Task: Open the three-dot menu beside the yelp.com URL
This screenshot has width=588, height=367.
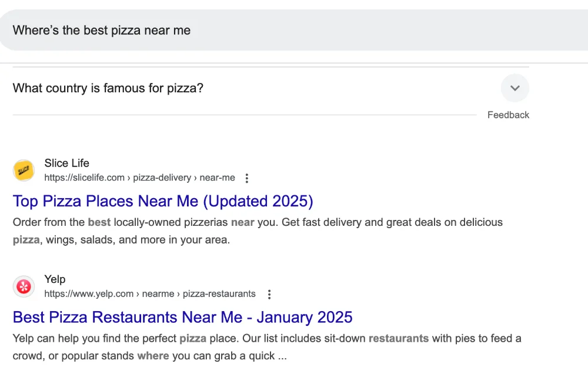Action: click(x=269, y=295)
